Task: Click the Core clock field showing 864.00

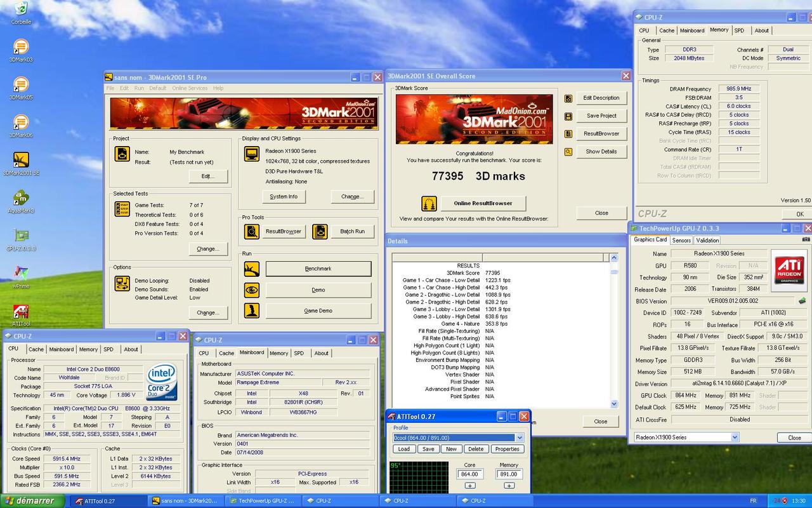Action: coord(469,474)
